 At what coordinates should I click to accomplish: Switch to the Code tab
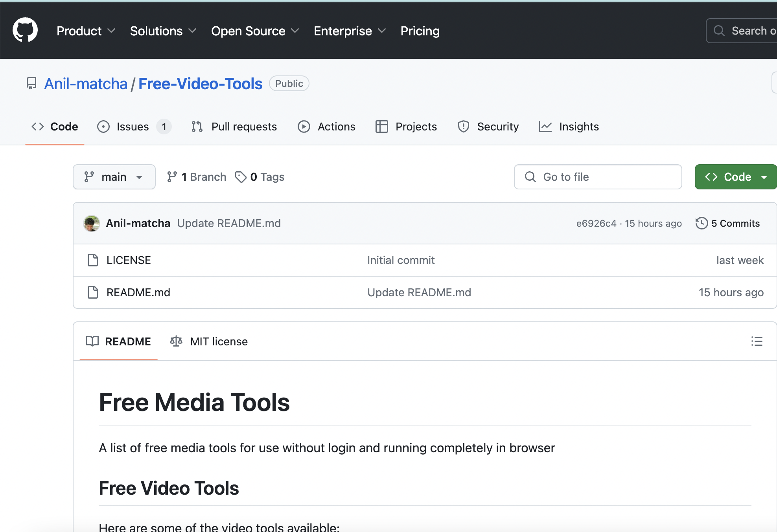coord(55,127)
